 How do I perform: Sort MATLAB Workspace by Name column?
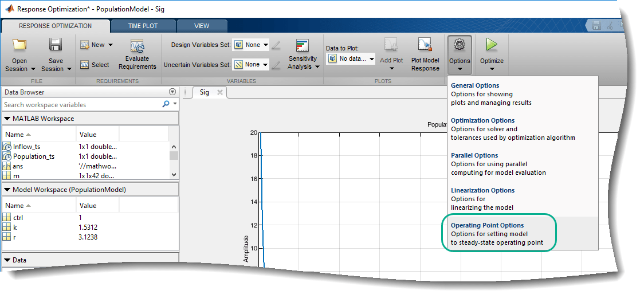(40, 135)
